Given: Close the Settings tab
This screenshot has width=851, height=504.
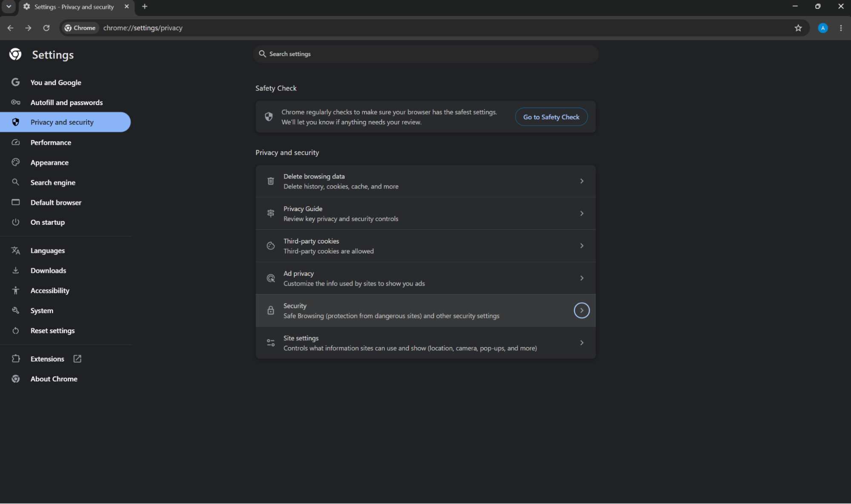Looking at the screenshot, I should 126,6.
